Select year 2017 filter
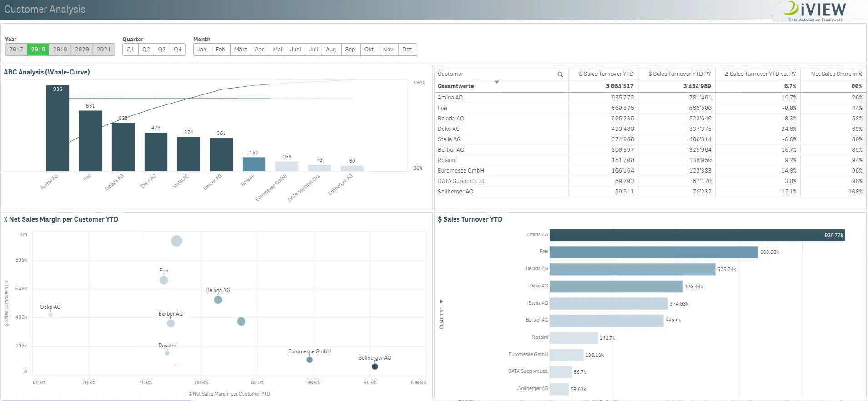 (x=16, y=50)
